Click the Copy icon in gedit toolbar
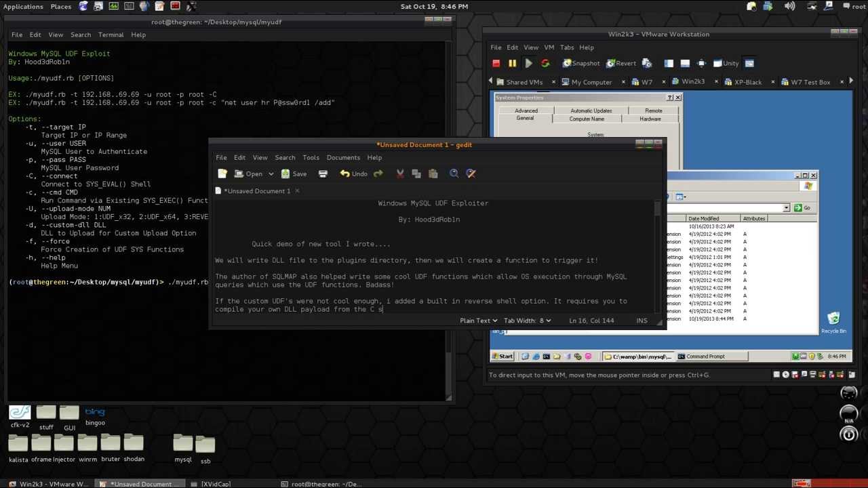The width and height of the screenshot is (868, 488). (x=416, y=174)
